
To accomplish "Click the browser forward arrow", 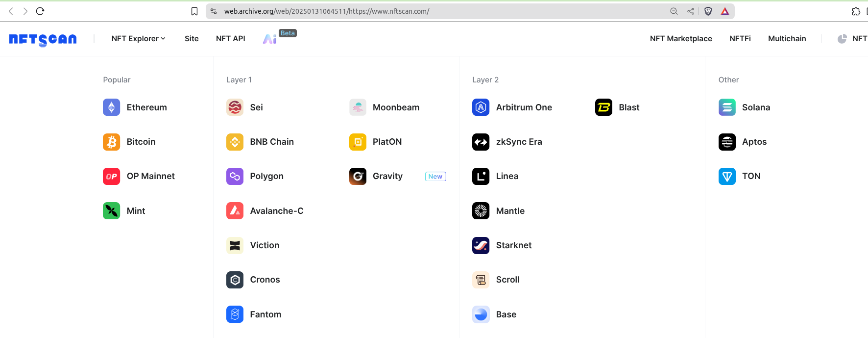I will point(25,11).
